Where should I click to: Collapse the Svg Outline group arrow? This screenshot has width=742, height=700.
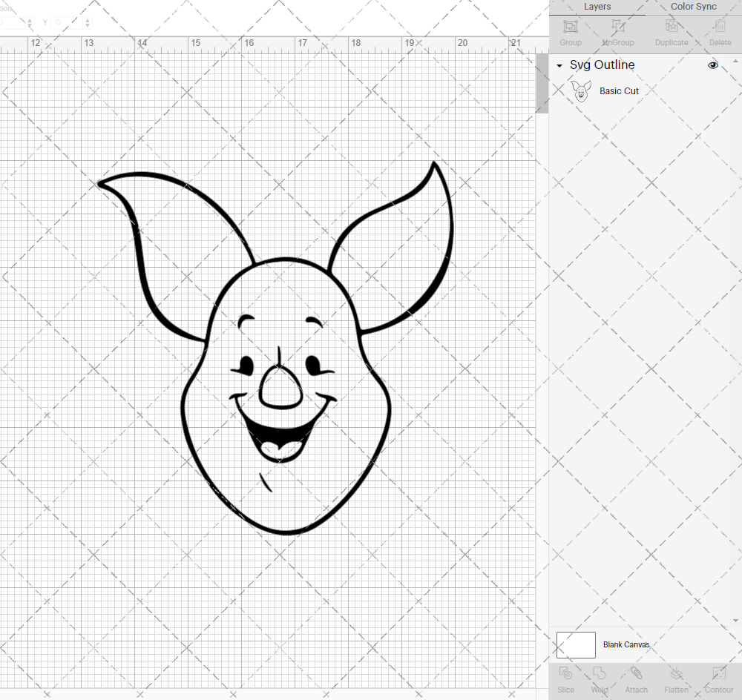[559, 66]
